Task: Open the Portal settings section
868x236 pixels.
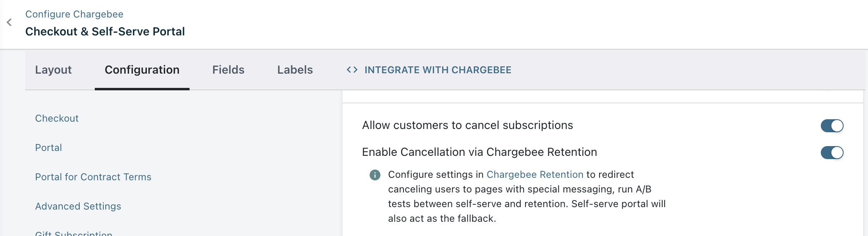Action: (48, 148)
